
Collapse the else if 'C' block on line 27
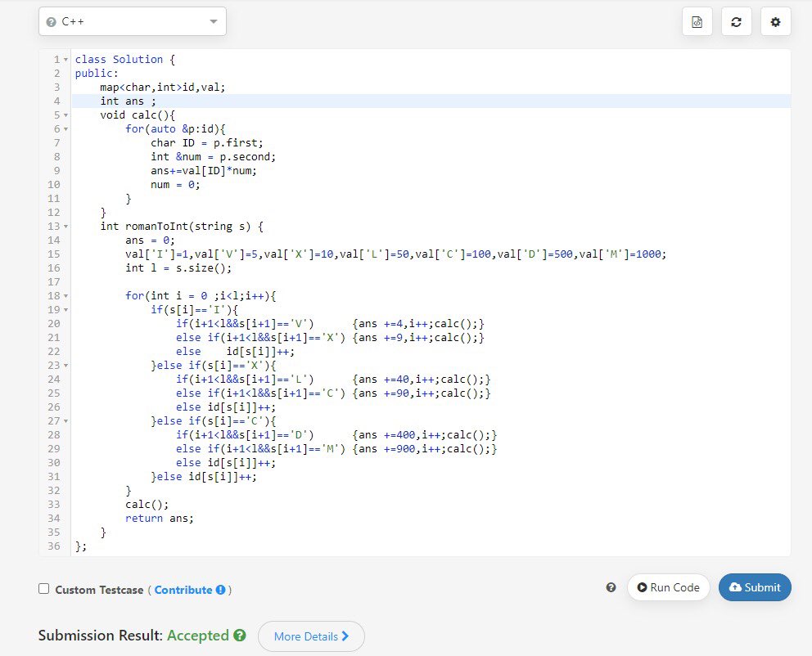65,421
